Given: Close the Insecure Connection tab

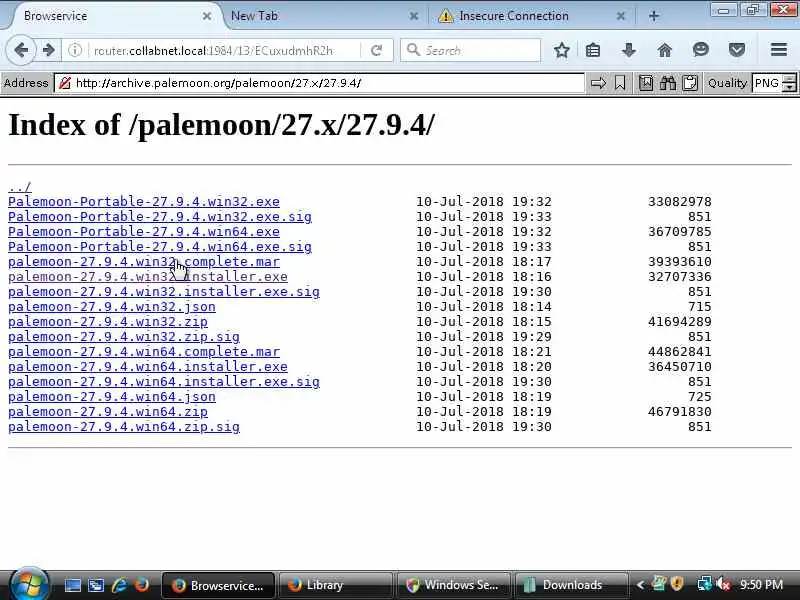Looking at the screenshot, I should pos(620,16).
